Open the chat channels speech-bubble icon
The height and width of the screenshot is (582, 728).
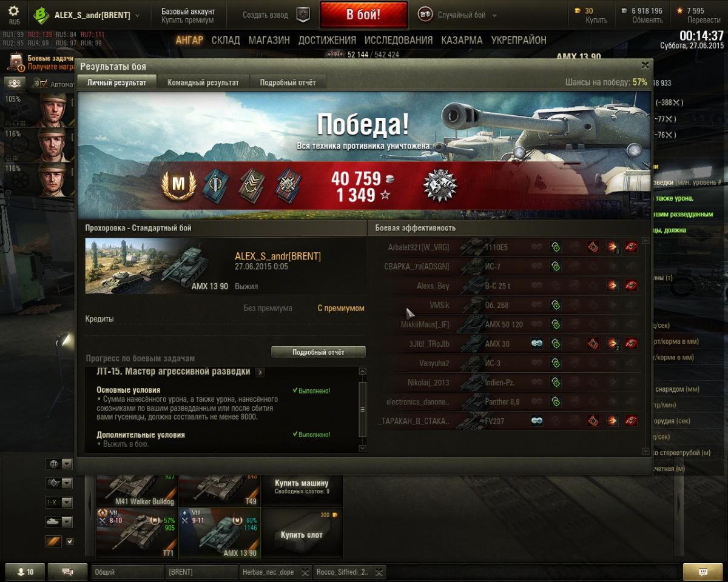tap(67, 572)
